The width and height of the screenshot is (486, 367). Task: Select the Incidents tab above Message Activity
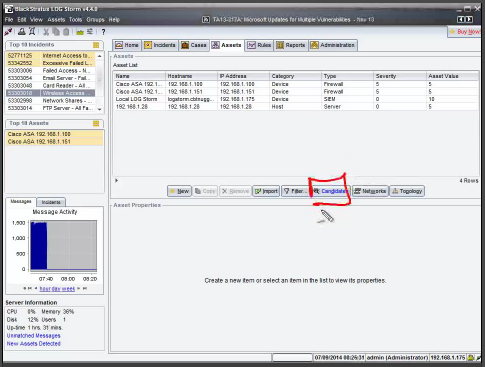(x=51, y=202)
